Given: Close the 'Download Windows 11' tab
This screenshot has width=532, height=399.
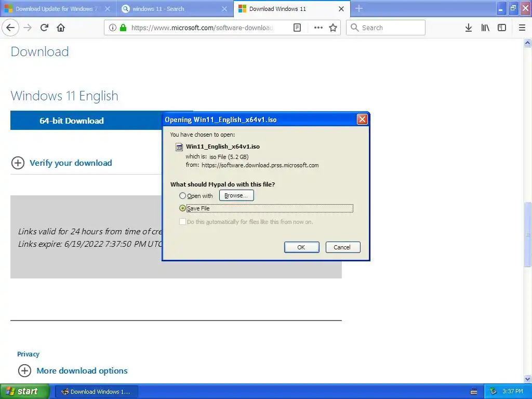Looking at the screenshot, I should [341, 9].
